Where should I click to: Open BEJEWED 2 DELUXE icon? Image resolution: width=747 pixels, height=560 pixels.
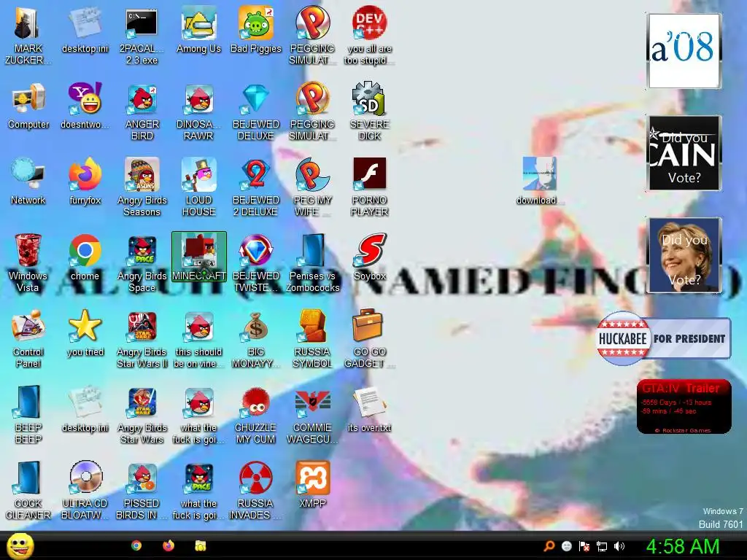[x=256, y=187]
